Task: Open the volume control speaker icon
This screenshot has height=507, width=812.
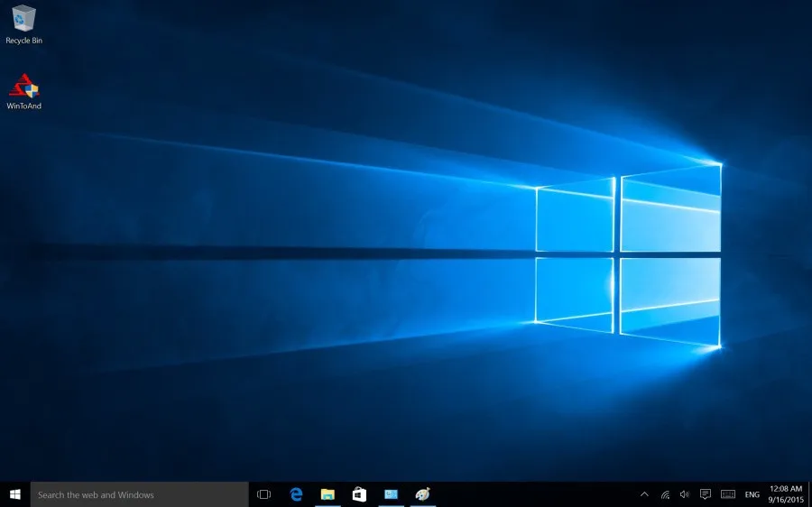Action: click(685, 494)
